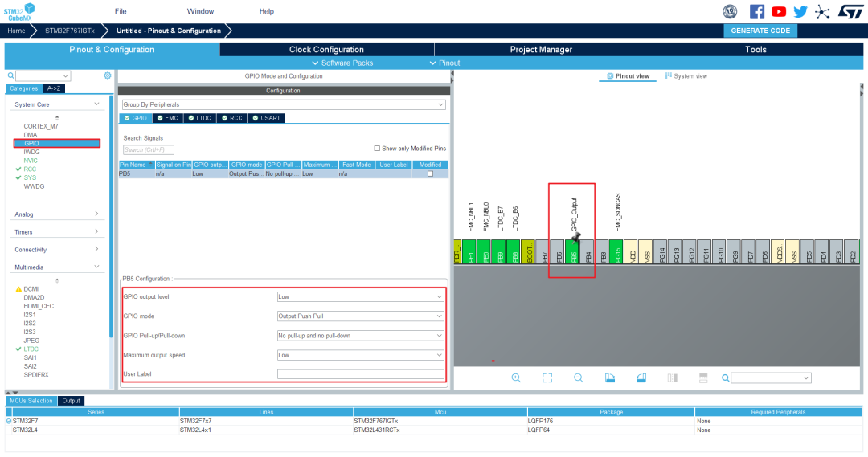Select NVIC in the System Core list

[31, 161]
